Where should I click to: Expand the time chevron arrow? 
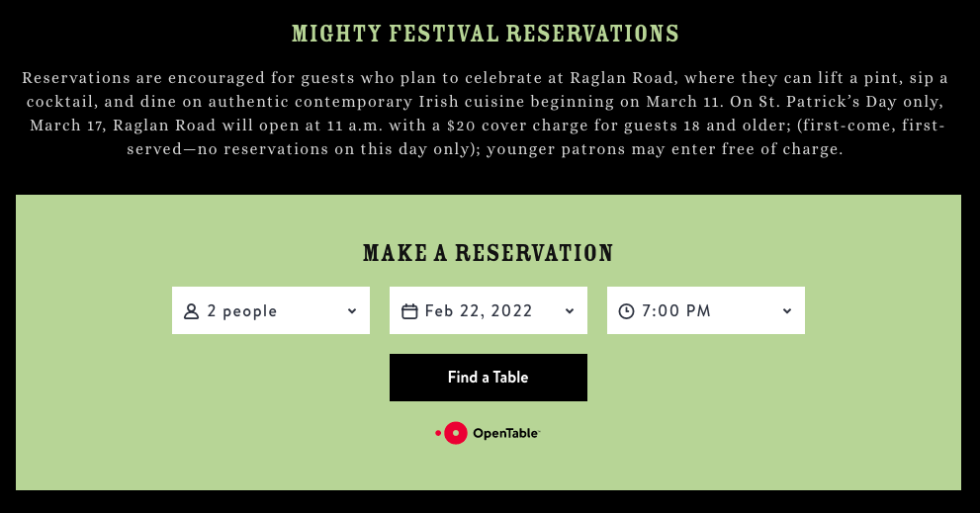pos(787,311)
